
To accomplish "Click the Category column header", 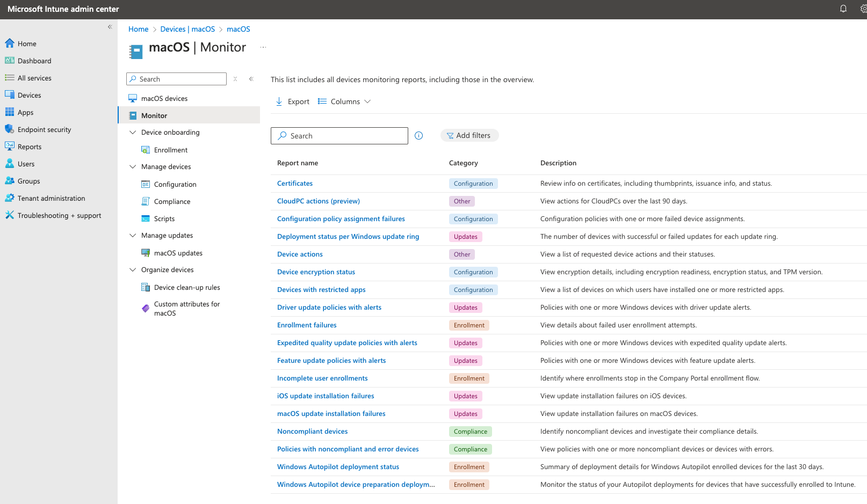I will point(463,163).
